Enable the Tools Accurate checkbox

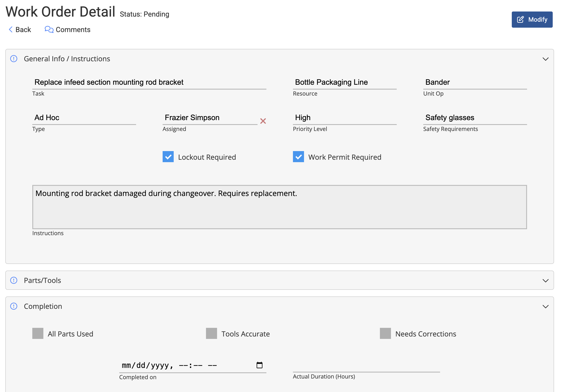pyautogui.click(x=212, y=334)
